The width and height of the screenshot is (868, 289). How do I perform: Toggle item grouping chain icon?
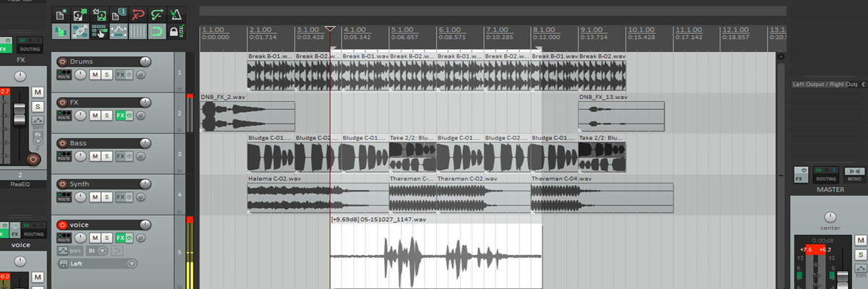80,31
